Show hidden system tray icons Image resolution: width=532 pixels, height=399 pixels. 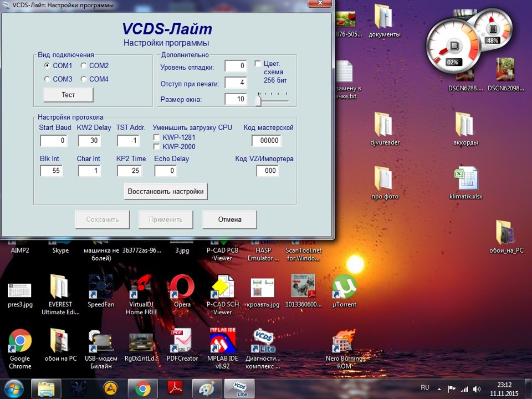(x=439, y=389)
